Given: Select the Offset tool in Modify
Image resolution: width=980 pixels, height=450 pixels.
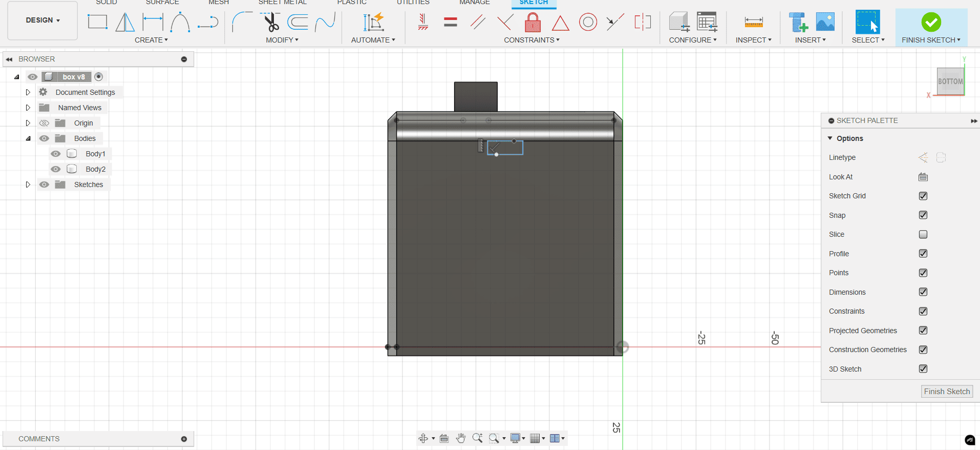Looking at the screenshot, I should tap(298, 22).
